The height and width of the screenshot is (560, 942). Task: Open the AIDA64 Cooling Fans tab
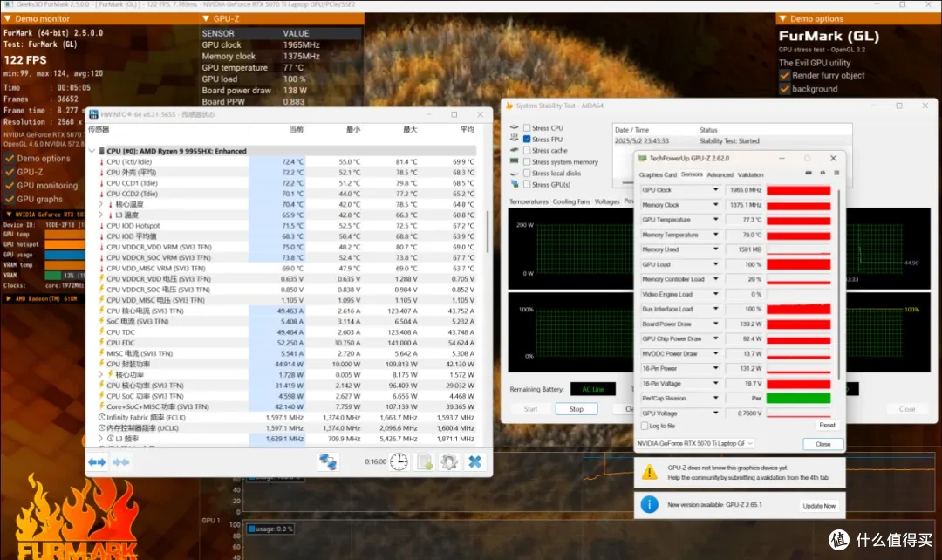(x=570, y=201)
